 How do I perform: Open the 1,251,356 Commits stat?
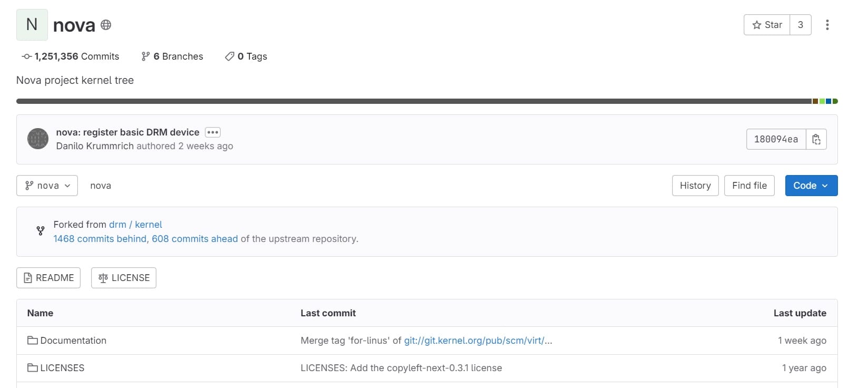71,56
